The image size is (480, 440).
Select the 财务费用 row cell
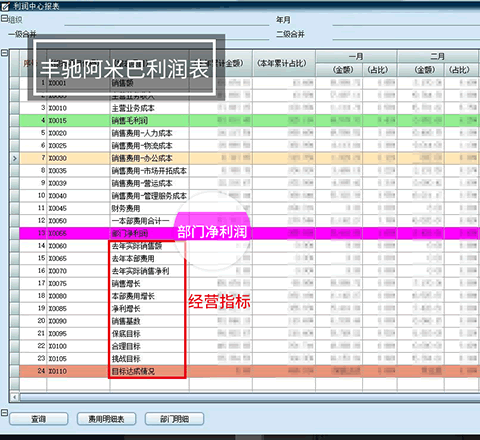[149, 208]
